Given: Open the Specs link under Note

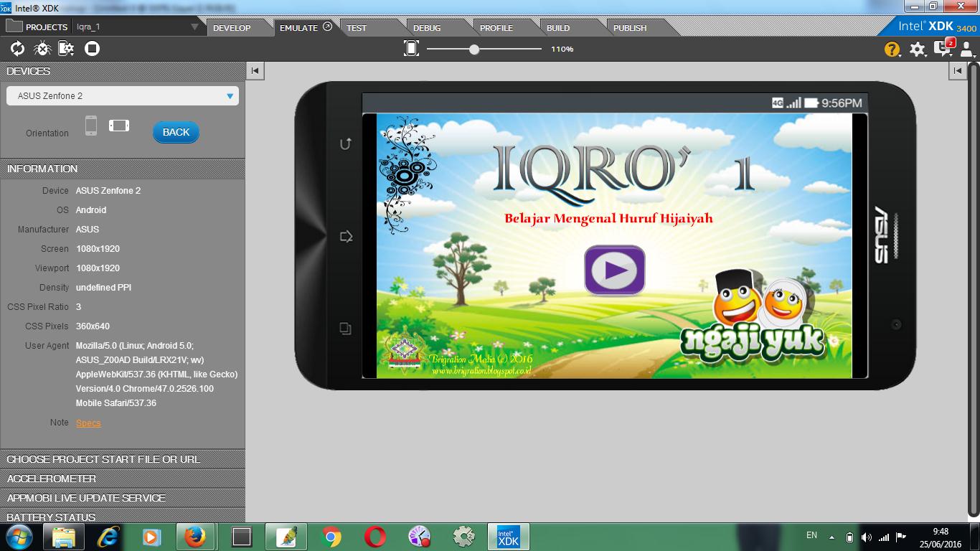Looking at the screenshot, I should pyautogui.click(x=88, y=423).
